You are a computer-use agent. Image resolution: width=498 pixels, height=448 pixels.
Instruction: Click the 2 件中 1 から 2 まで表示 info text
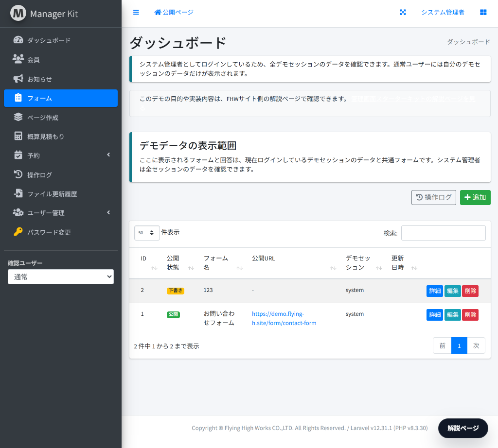click(x=166, y=346)
